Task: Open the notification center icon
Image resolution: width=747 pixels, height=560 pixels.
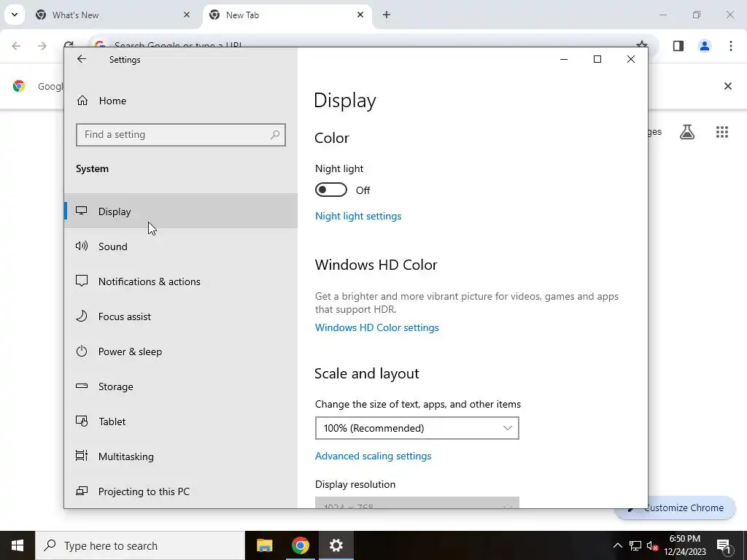Action: click(724, 546)
